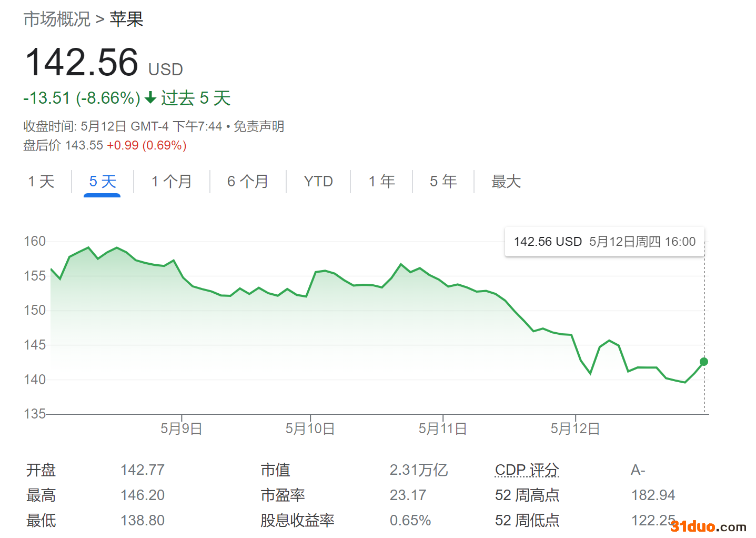Click the 股息收益率 value 0.65%
756x538 pixels.
[410, 520]
